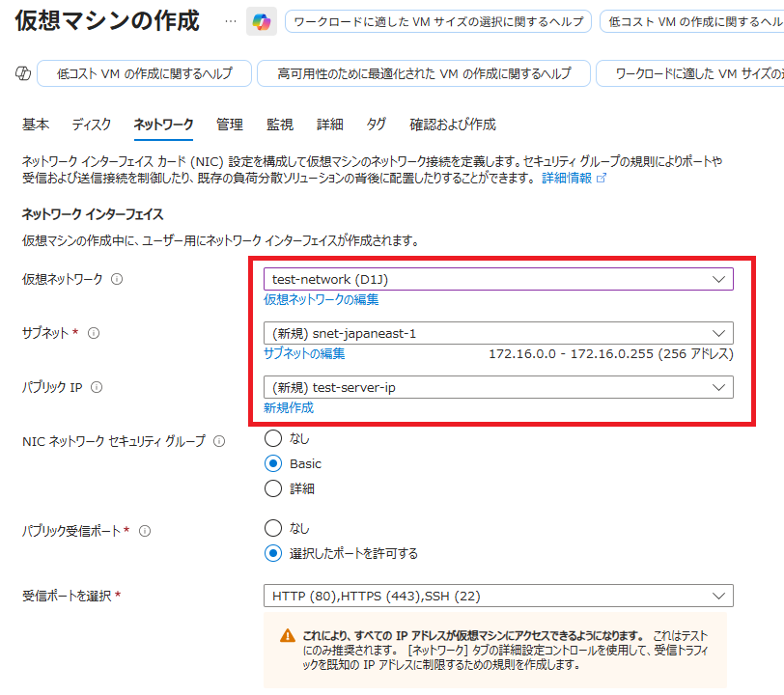Click the Copilot icon beside the page title
The width and height of the screenshot is (784, 695).
(x=261, y=21)
